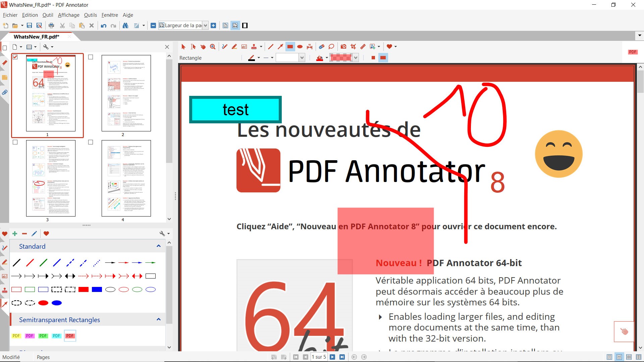The image size is (644, 362).
Task: Pick the Eraser tool
Action: pyautogui.click(x=321, y=47)
